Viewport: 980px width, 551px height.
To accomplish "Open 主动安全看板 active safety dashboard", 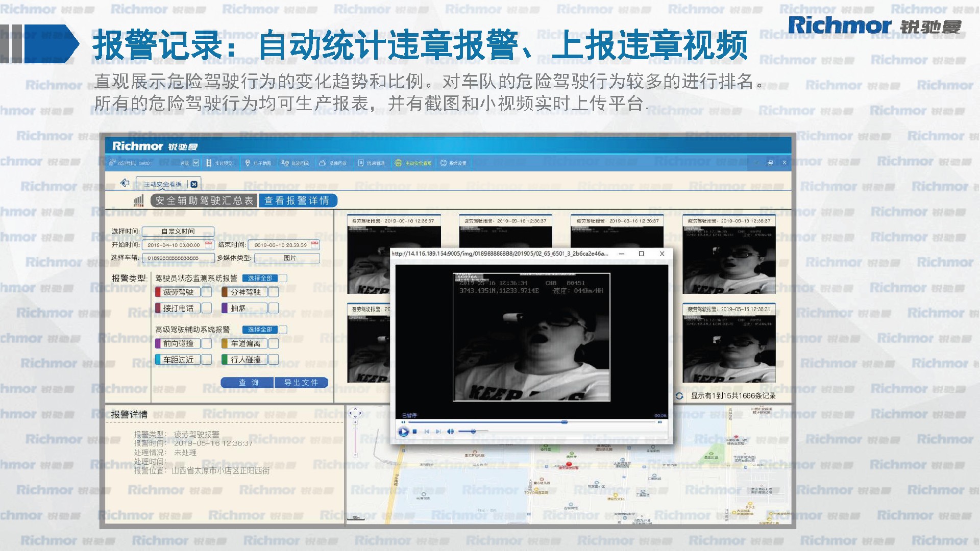I will 413,163.
